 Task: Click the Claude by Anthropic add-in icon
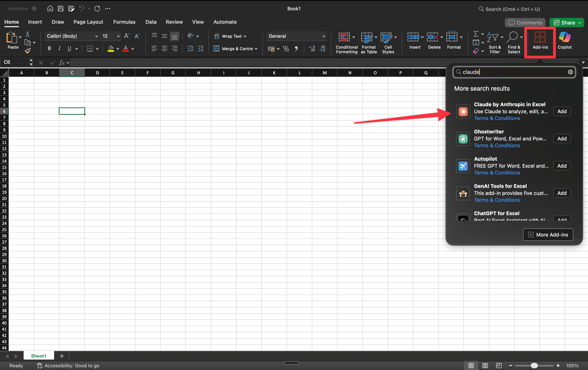click(463, 111)
